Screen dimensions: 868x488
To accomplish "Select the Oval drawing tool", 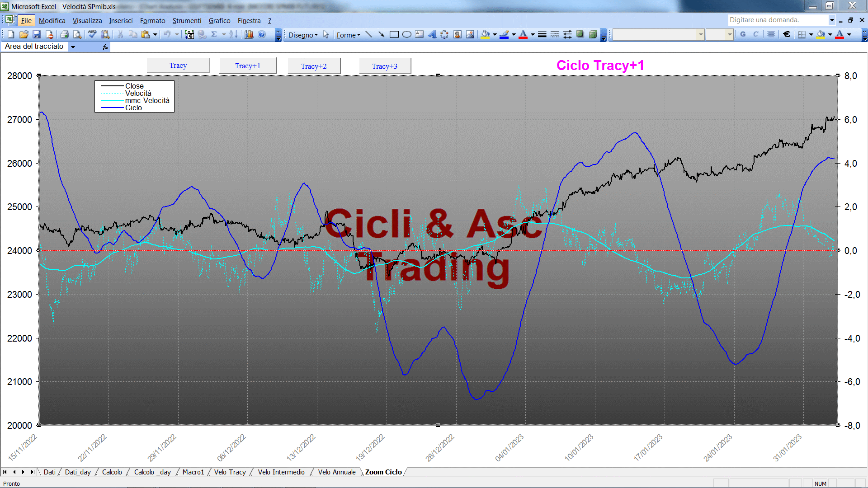I will point(407,35).
